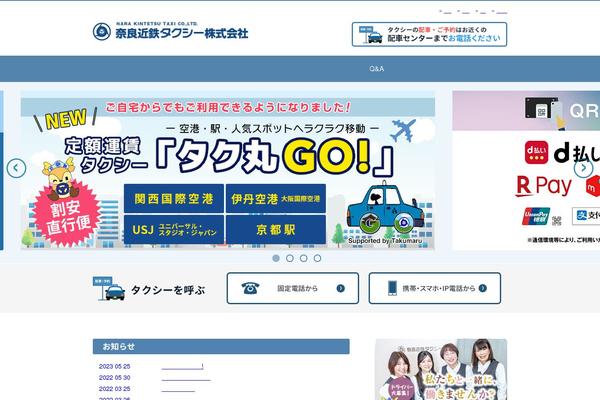Show previous slide with left carousel arrow
The height and width of the screenshot is (400, 600).
tap(16, 168)
